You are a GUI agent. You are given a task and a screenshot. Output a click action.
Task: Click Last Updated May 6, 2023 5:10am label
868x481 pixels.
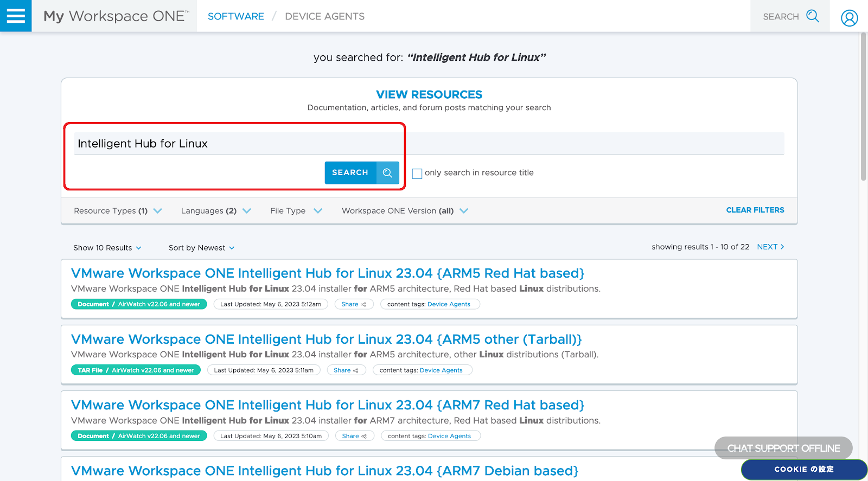271,436
